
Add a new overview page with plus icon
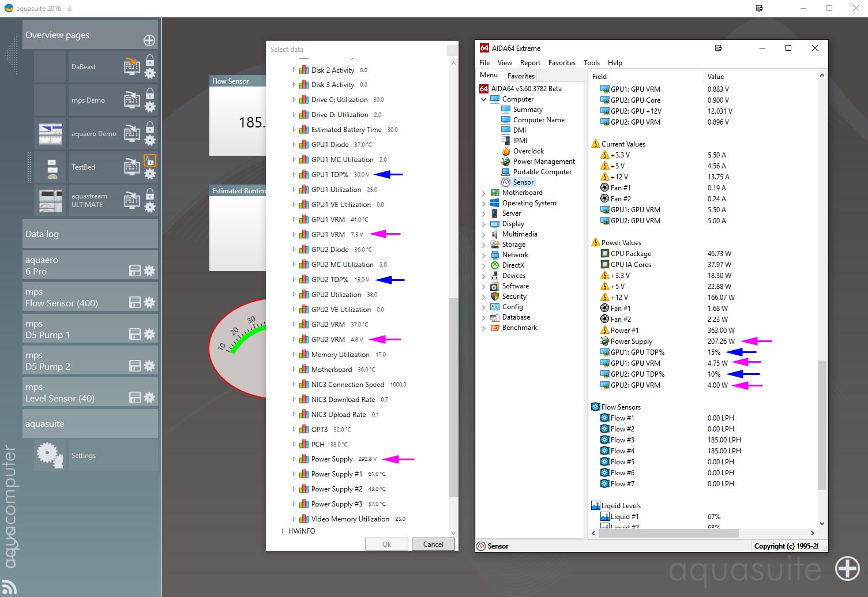coord(149,40)
